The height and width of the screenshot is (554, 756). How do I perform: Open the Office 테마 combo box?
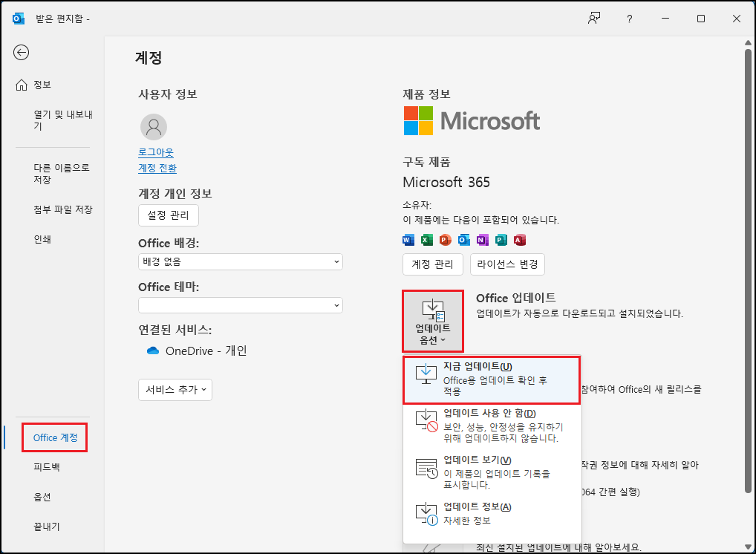point(241,305)
